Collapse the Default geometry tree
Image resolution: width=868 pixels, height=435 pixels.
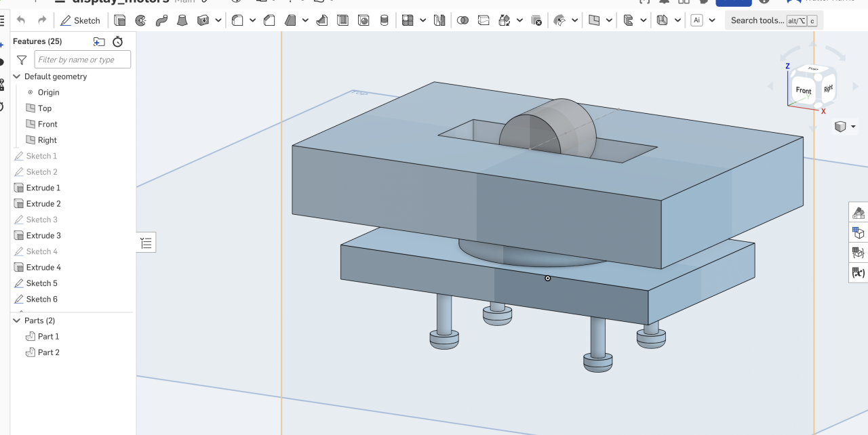point(17,77)
